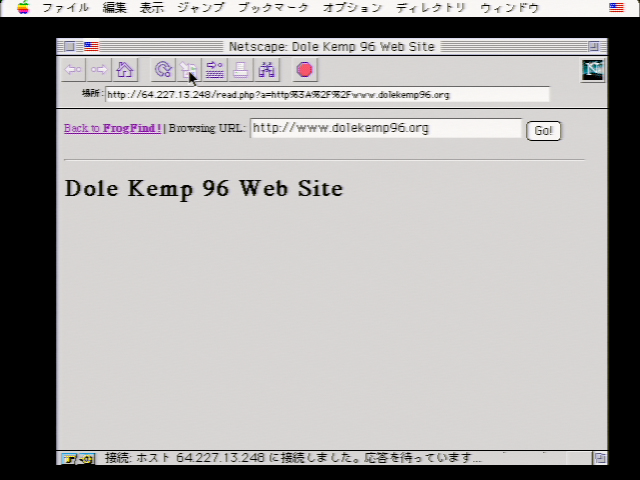Open the Apple menu
This screenshot has height=480, width=640.
pos(23,7)
